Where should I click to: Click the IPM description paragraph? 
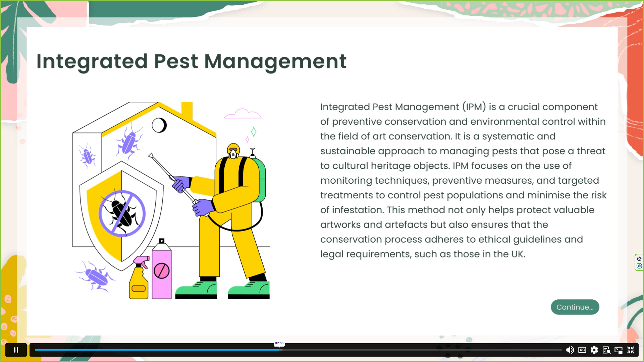(463, 180)
